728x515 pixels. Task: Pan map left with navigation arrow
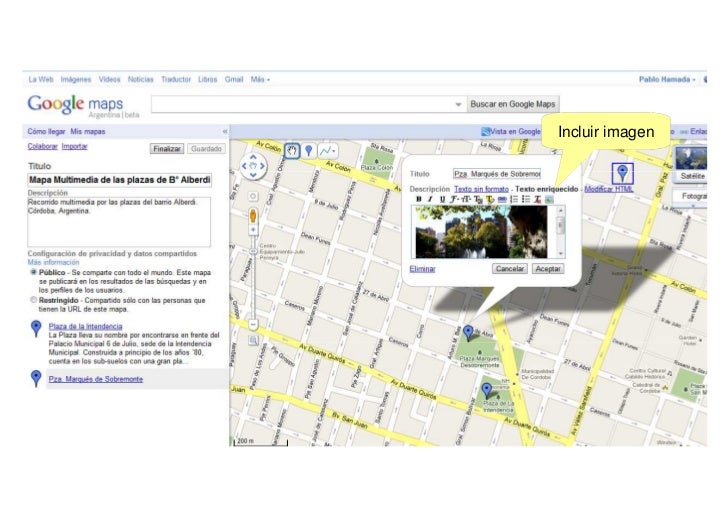pyautogui.click(x=245, y=166)
